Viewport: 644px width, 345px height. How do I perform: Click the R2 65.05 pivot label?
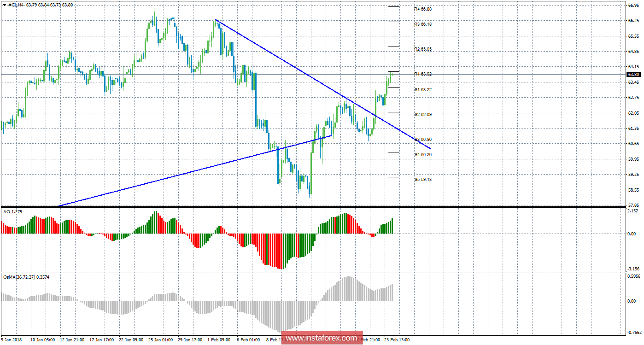click(x=422, y=49)
